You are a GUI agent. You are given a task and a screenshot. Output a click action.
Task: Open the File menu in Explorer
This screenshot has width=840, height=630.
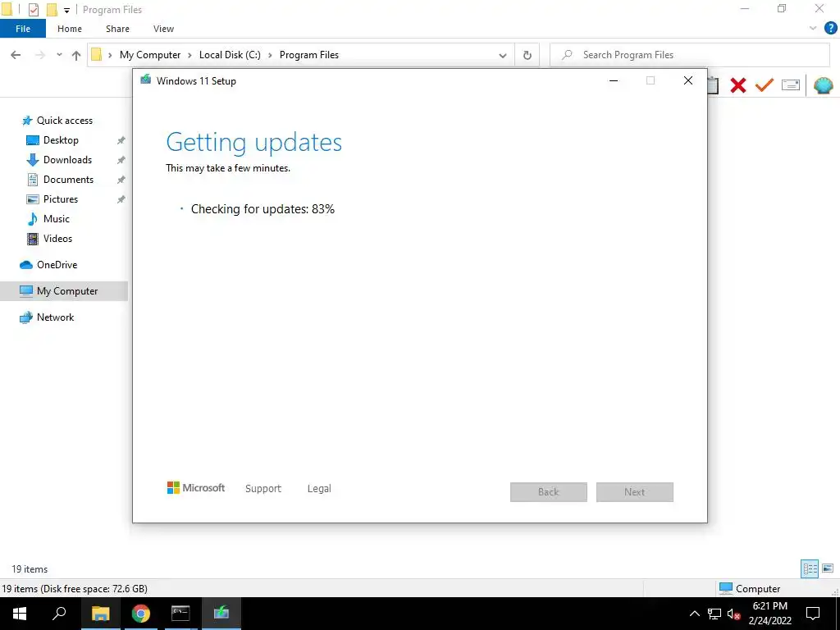(x=23, y=29)
